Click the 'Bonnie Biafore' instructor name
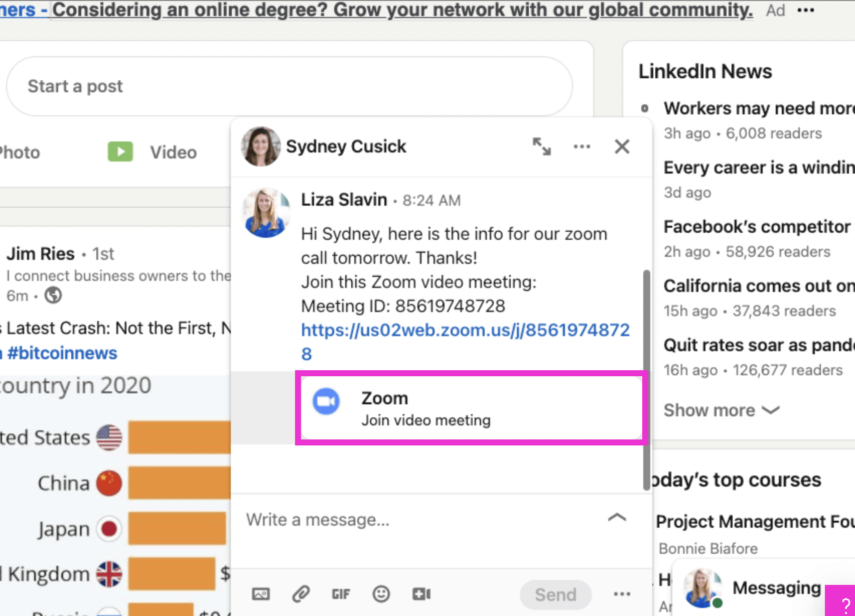Screen dimensions: 855x616 (708, 549)
